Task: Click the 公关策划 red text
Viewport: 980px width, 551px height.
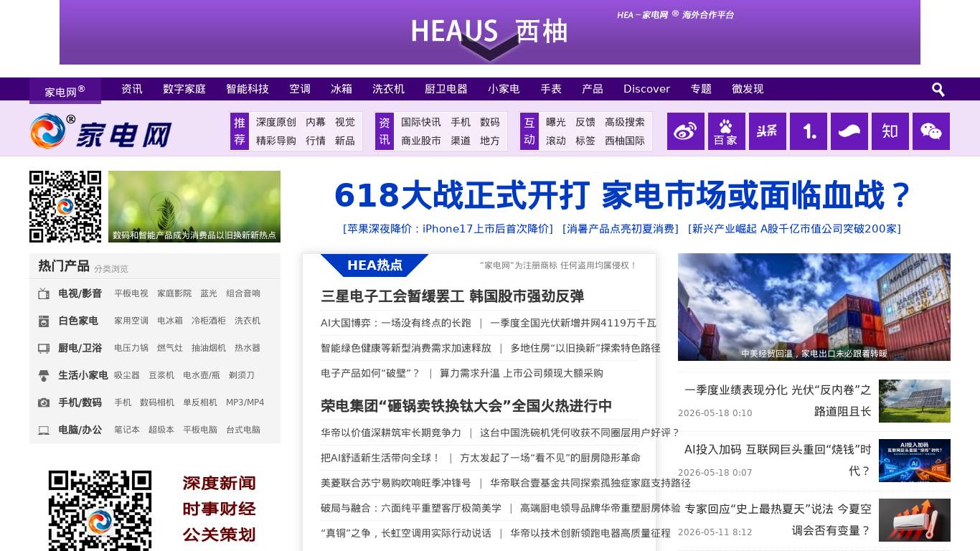Action: pyautogui.click(x=220, y=534)
